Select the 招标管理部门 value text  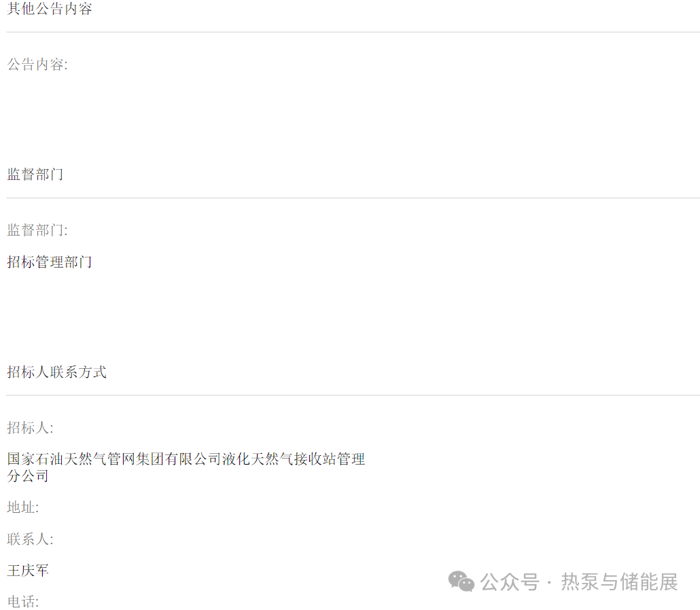coord(50,262)
